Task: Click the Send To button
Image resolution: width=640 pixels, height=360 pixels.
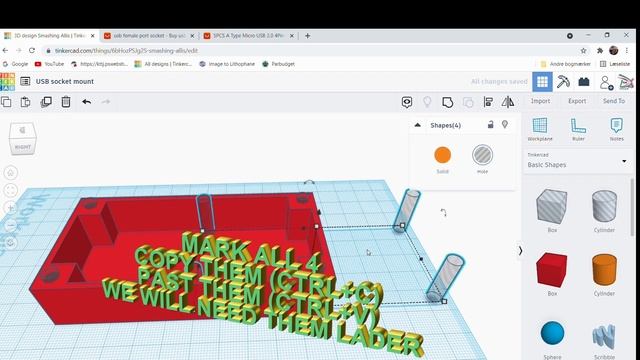Action: (x=614, y=101)
